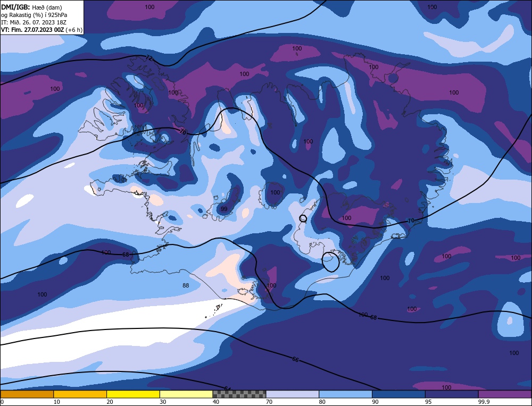Click the medium blue 90-95 legend swatch
532x406 pixels.
click(398, 394)
